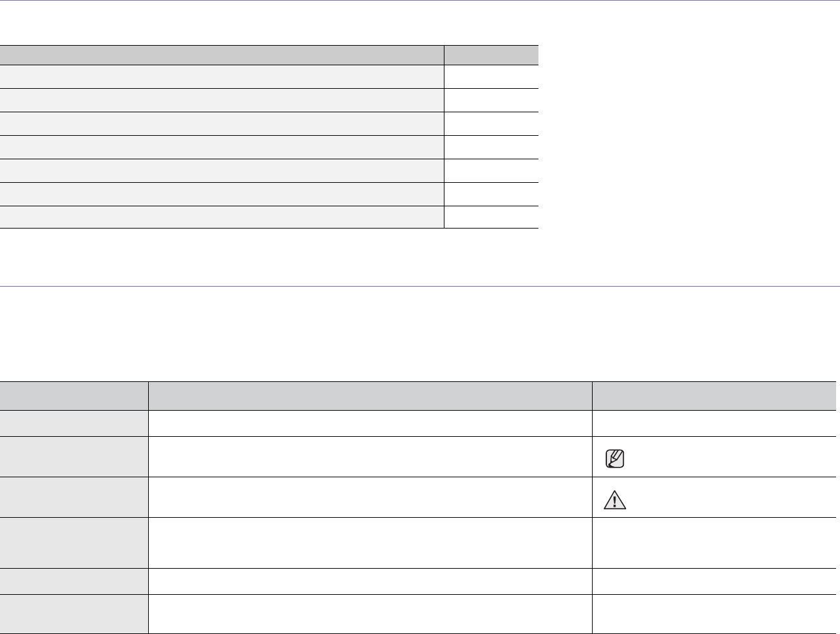Select the bottom table's right column header
Viewport: 840px width, 634px height.
click(713, 396)
